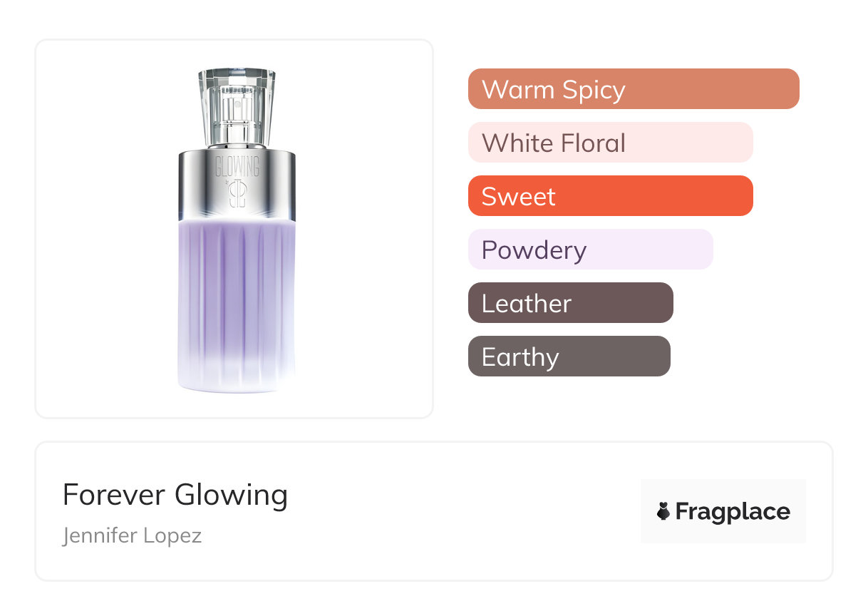Pick the Powdery accord bar

click(590, 250)
